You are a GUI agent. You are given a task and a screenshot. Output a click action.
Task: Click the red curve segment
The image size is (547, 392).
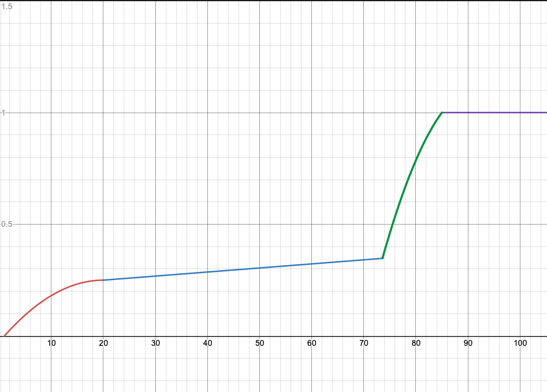(52, 295)
